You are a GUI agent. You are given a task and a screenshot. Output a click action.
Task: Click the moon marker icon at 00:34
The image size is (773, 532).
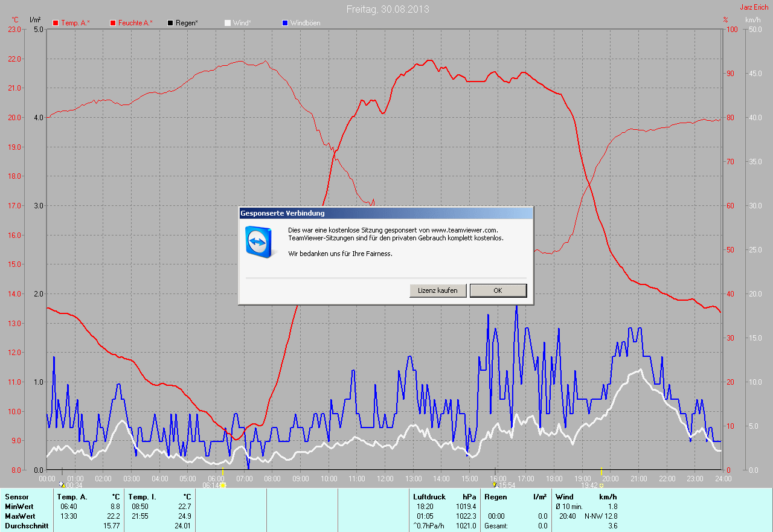click(61, 484)
